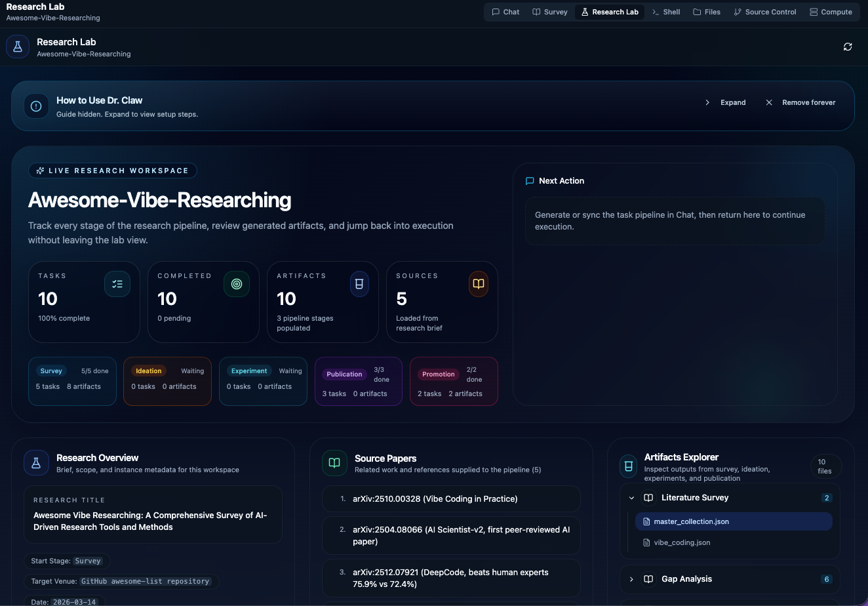868x606 pixels.
Task: Select the Publication pipeline stage card
Action: tap(358, 381)
